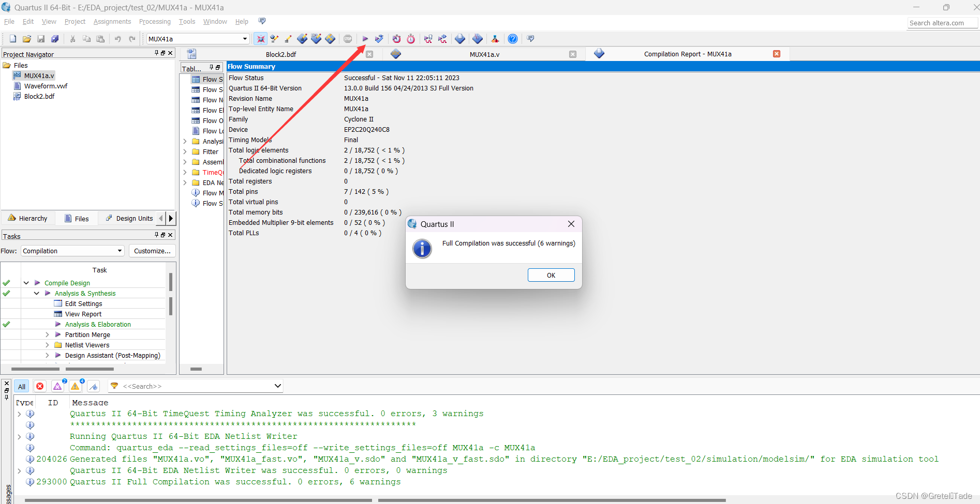980x504 pixels.
Task: Expand the TimeQuest report folder
Action: tap(185, 172)
